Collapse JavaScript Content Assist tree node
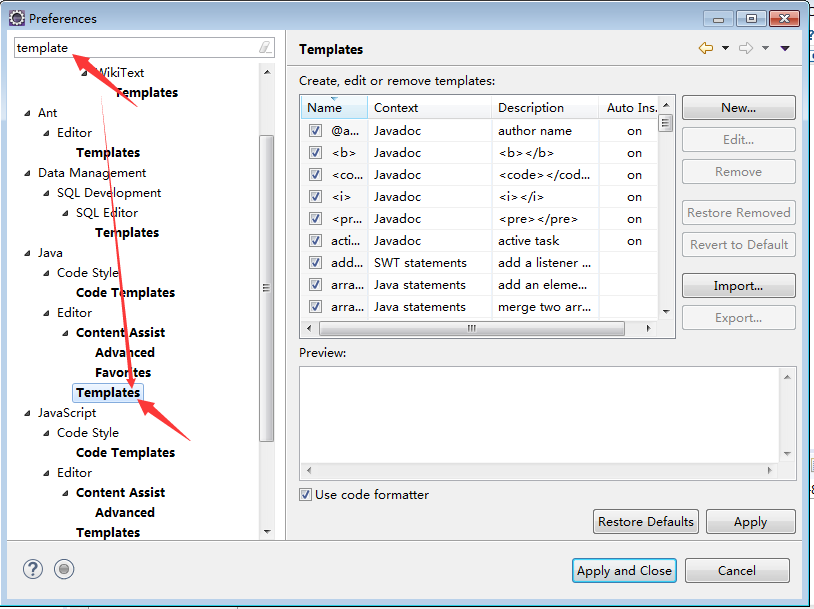This screenshot has height=609, width=814. pos(65,493)
